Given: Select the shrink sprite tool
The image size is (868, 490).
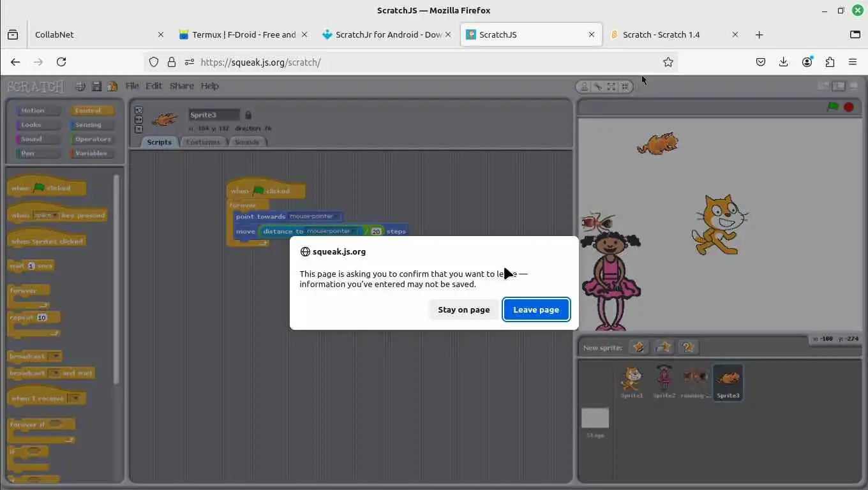Looking at the screenshot, I should coord(625,87).
